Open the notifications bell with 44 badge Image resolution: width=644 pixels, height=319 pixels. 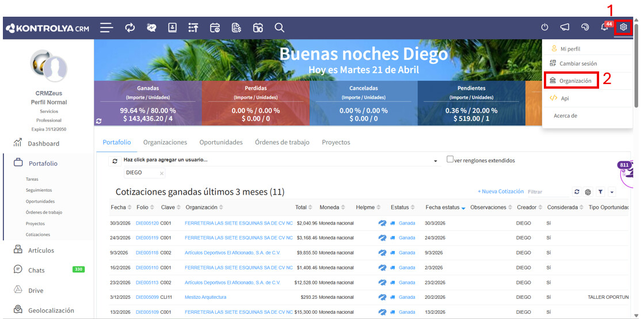[x=604, y=28]
